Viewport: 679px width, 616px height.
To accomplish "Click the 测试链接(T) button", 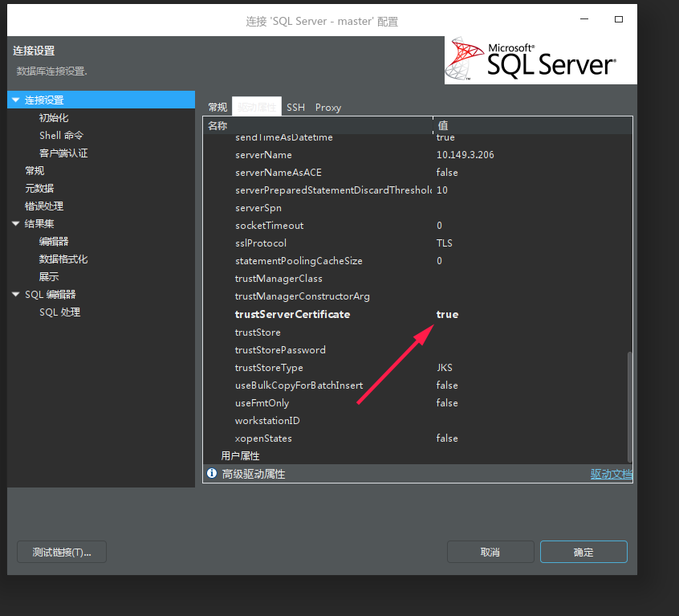I will coord(61,552).
